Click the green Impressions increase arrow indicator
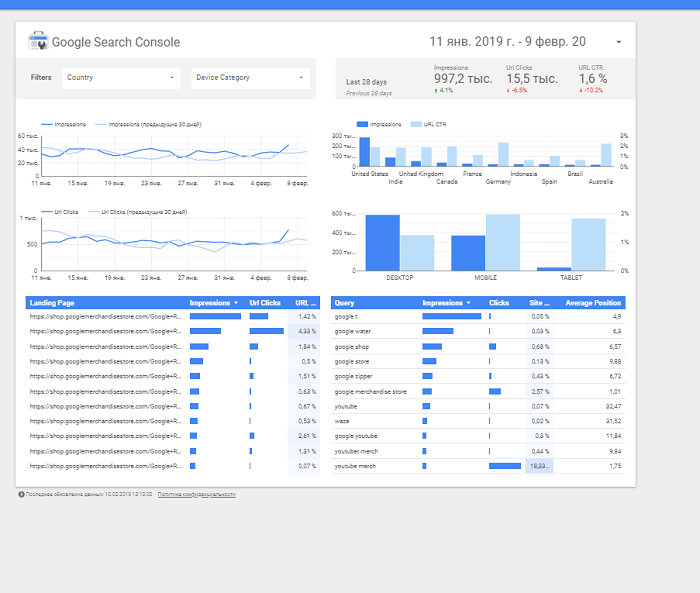The height and width of the screenshot is (593, 700). pyautogui.click(x=436, y=90)
